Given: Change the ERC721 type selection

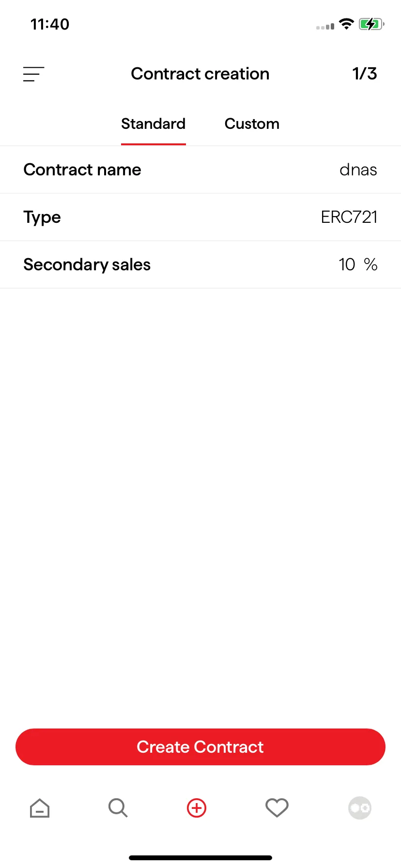Looking at the screenshot, I should tap(349, 217).
